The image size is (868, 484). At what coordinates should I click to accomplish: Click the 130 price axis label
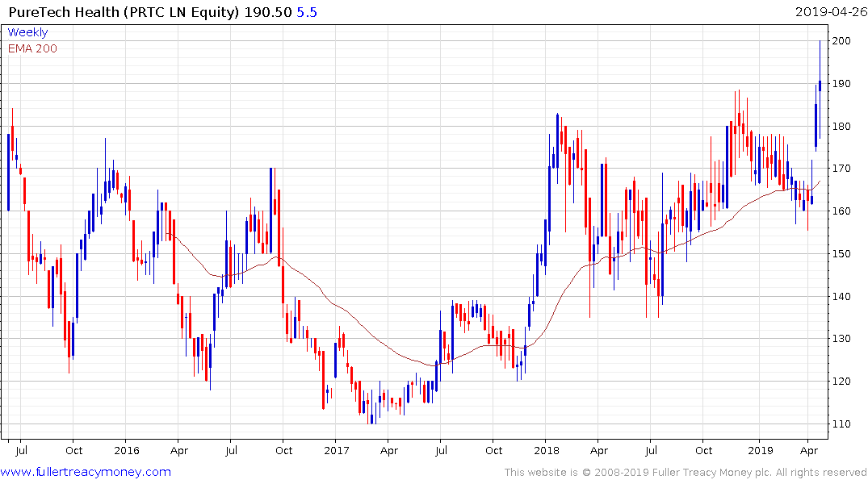click(841, 339)
